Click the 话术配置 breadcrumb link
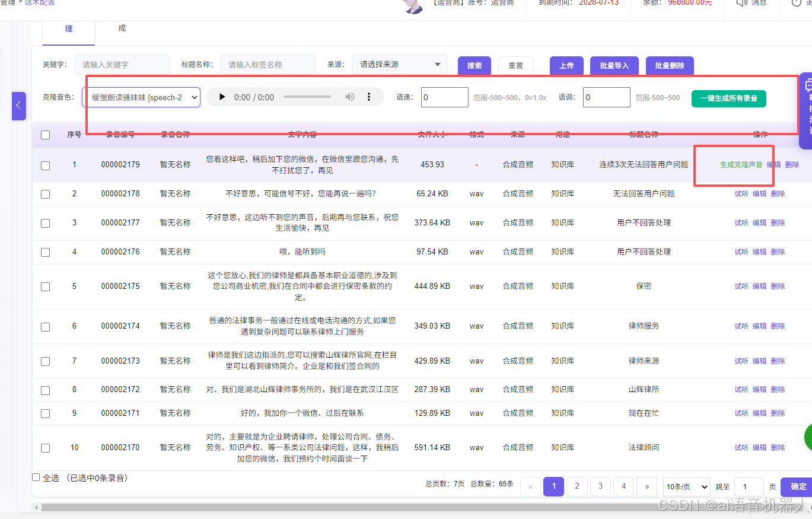The width and height of the screenshot is (812, 519). [x=40, y=3]
